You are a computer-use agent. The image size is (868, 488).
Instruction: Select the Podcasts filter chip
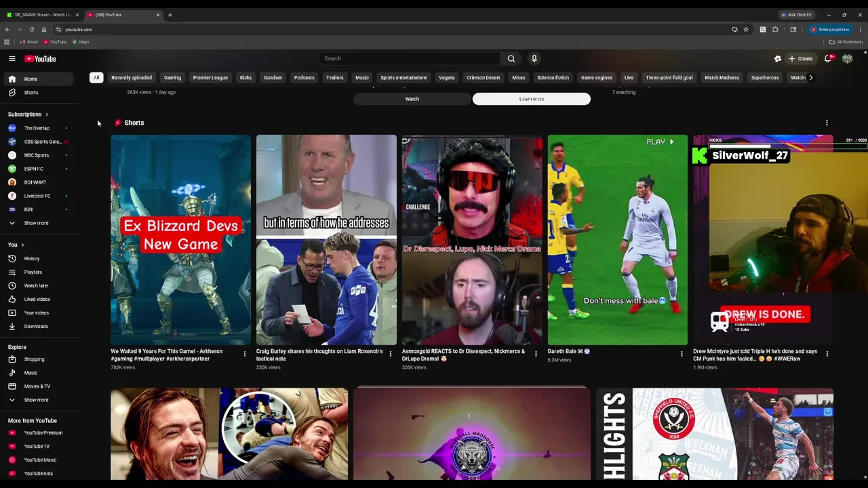pyautogui.click(x=304, y=77)
